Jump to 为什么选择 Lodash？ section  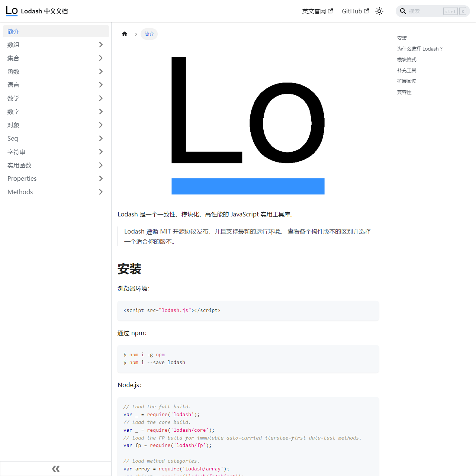click(420, 49)
